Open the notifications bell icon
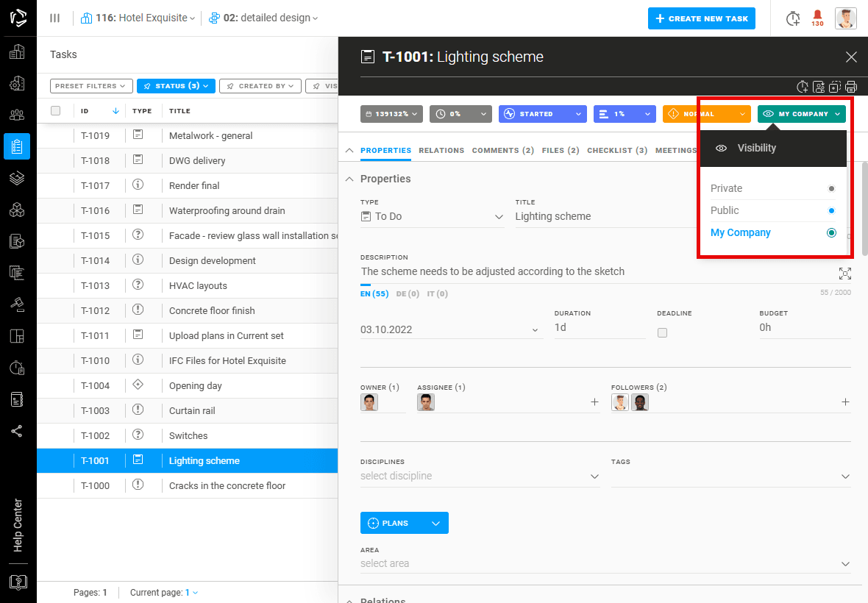The height and width of the screenshot is (603, 868). (x=817, y=18)
